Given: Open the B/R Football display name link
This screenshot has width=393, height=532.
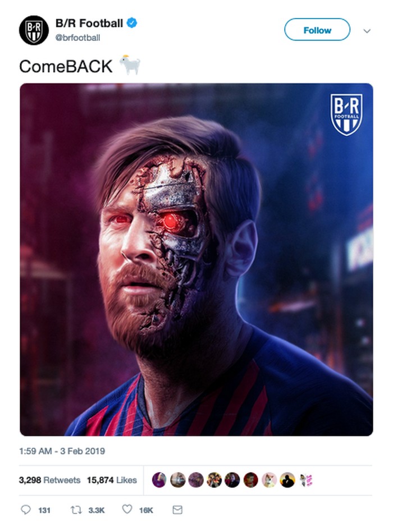Looking at the screenshot, I should 89,23.
